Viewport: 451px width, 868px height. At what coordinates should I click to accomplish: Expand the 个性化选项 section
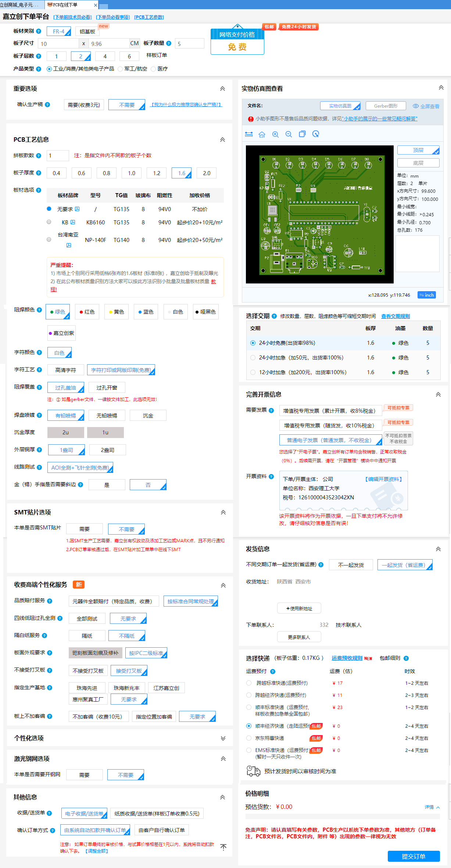(x=223, y=738)
